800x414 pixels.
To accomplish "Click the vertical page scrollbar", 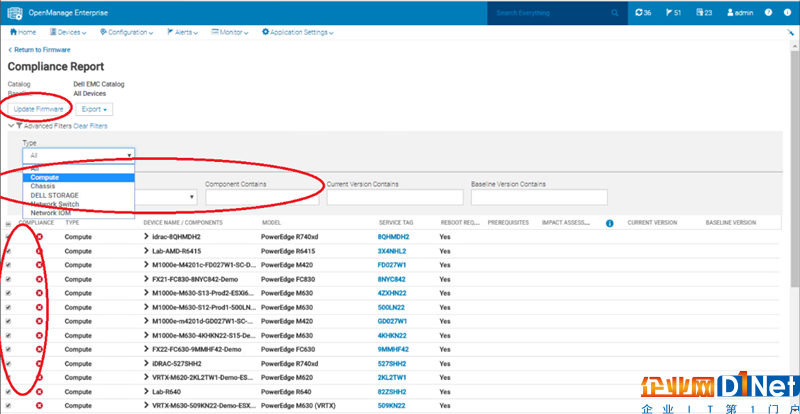I will 795,168.
